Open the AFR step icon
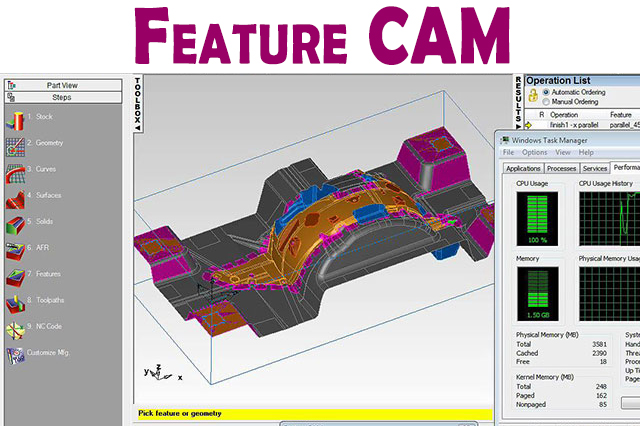640x426 pixels. pos(16,252)
